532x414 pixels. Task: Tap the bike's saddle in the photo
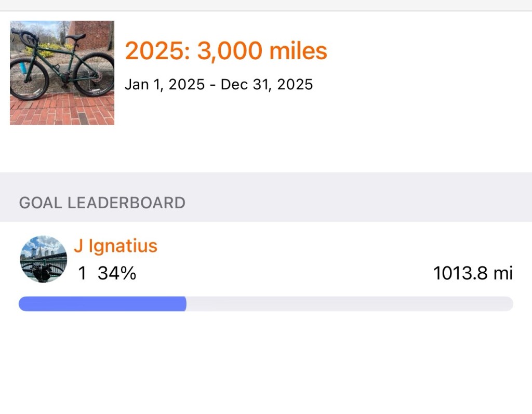coord(76,37)
